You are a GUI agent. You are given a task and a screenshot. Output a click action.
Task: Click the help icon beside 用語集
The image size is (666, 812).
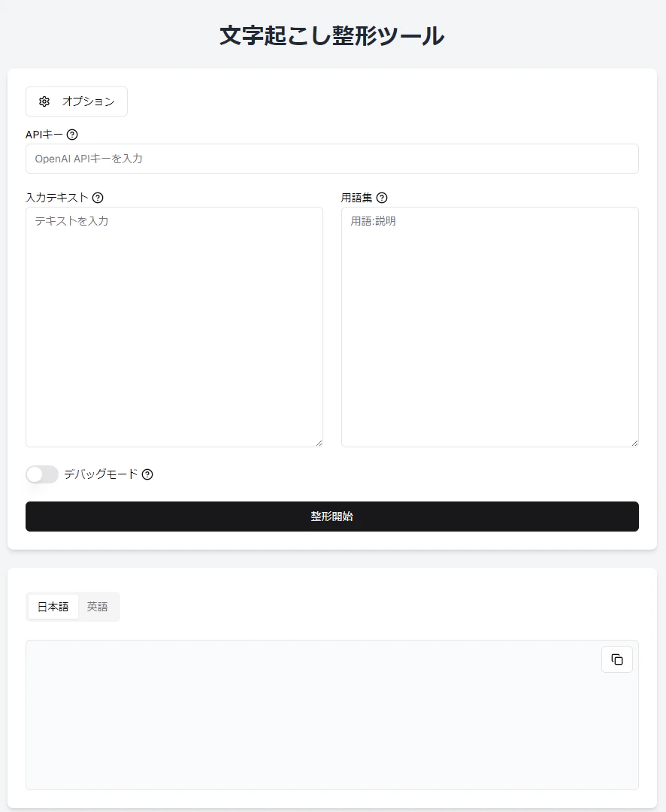pos(382,198)
